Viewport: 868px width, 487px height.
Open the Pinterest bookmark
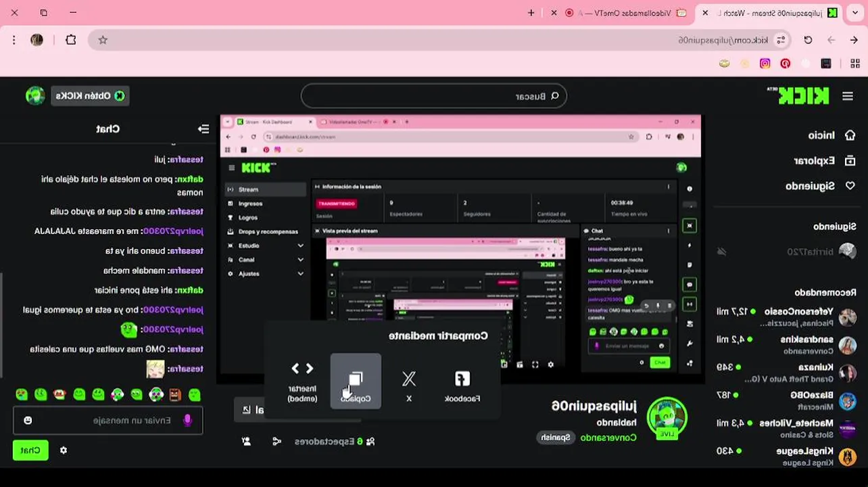tap(786, 64)
